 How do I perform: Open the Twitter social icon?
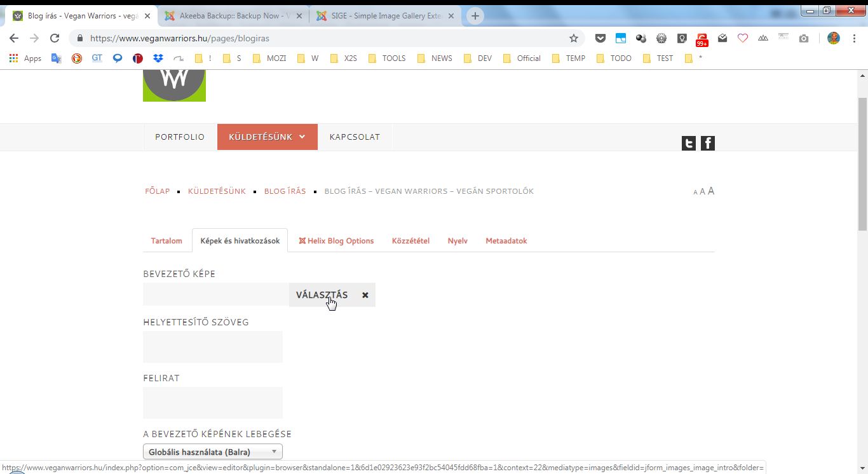point(688,144)
